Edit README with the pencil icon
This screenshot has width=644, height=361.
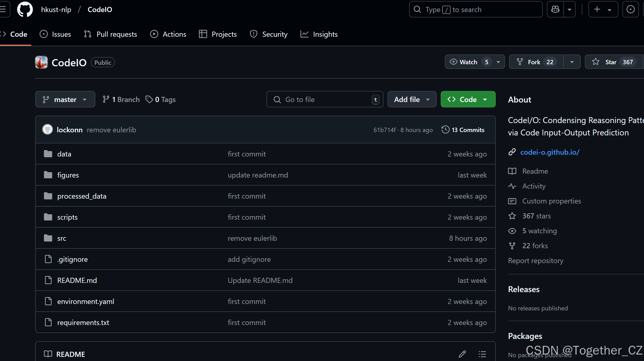coord(462,354)
